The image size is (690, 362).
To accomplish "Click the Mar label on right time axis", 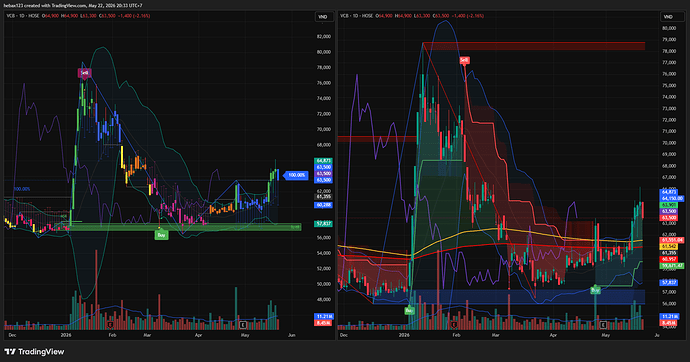I will [495, 335].
